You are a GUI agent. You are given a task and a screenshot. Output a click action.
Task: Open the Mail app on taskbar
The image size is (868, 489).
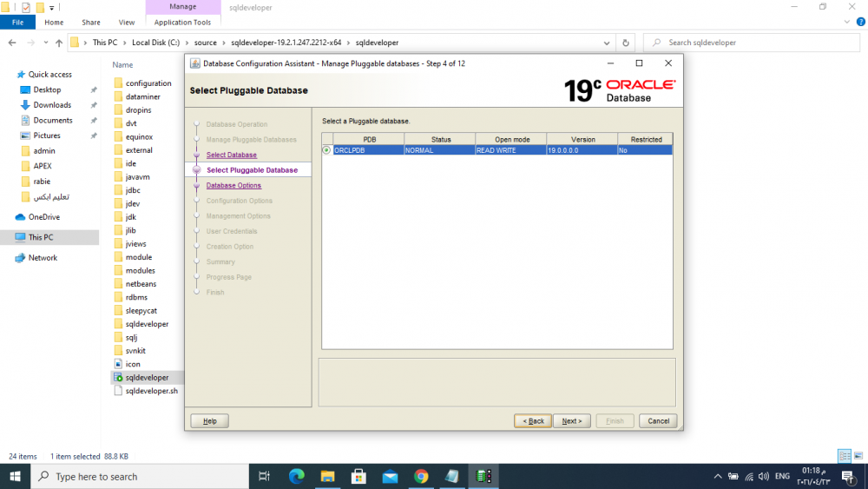pos(390,476)
